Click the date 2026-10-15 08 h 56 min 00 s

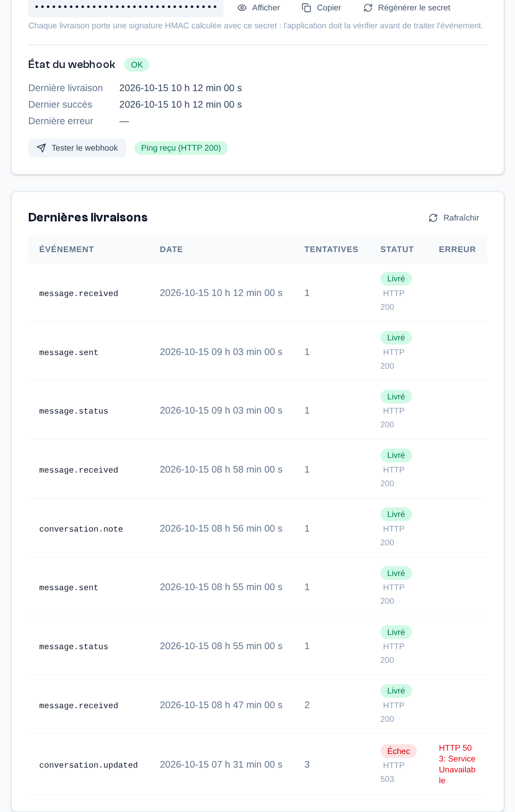[x=221, y=528]
